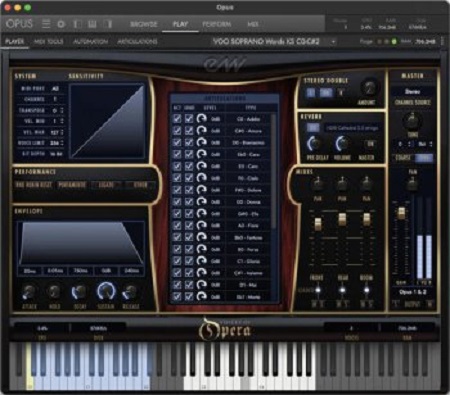Click the Master Pan knob

point(413,183)
